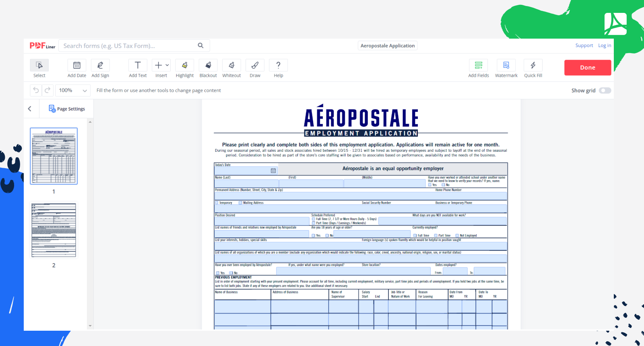Check the Temporary address checkbox
The image size is (644, 346).
coord(217,203)
